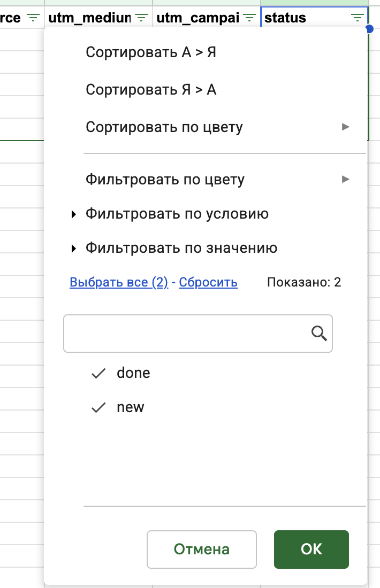Open the filter icon on the utm_campaign column

pos(249,18)
